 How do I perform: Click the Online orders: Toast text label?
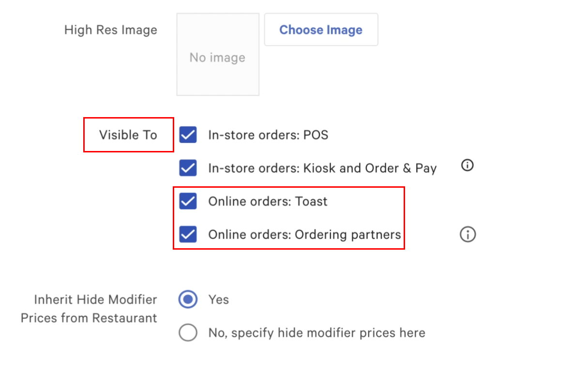(268, 201)
